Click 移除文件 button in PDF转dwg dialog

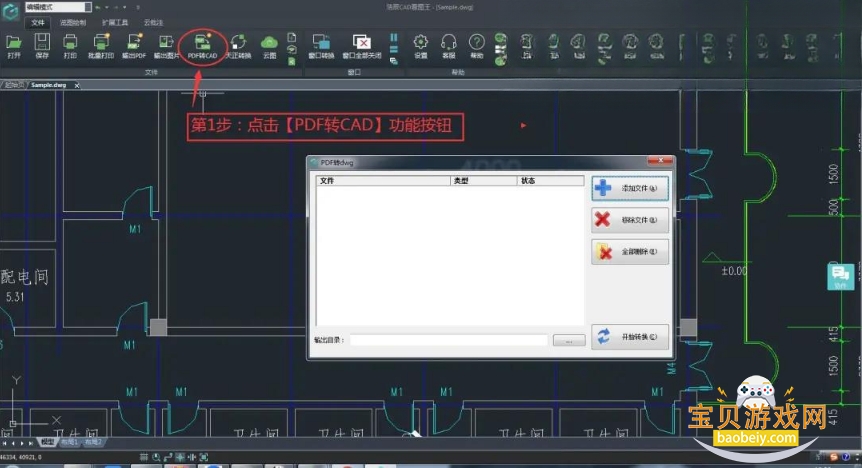tap(630, 220)
